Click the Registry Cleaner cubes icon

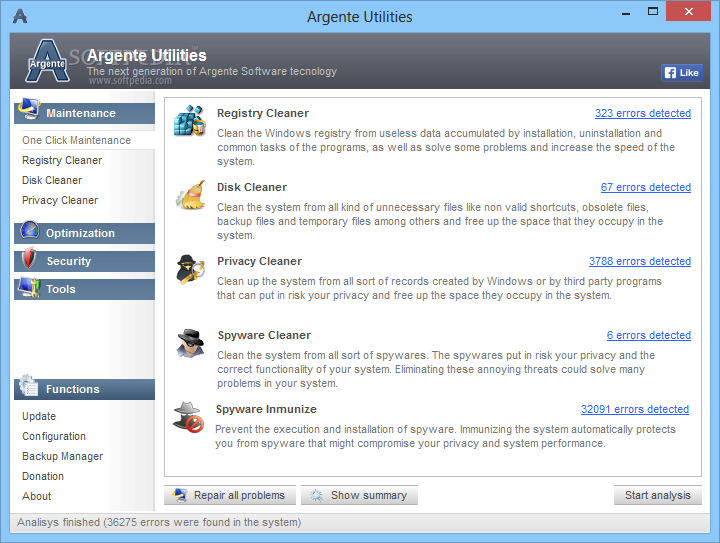pos(189,121)
